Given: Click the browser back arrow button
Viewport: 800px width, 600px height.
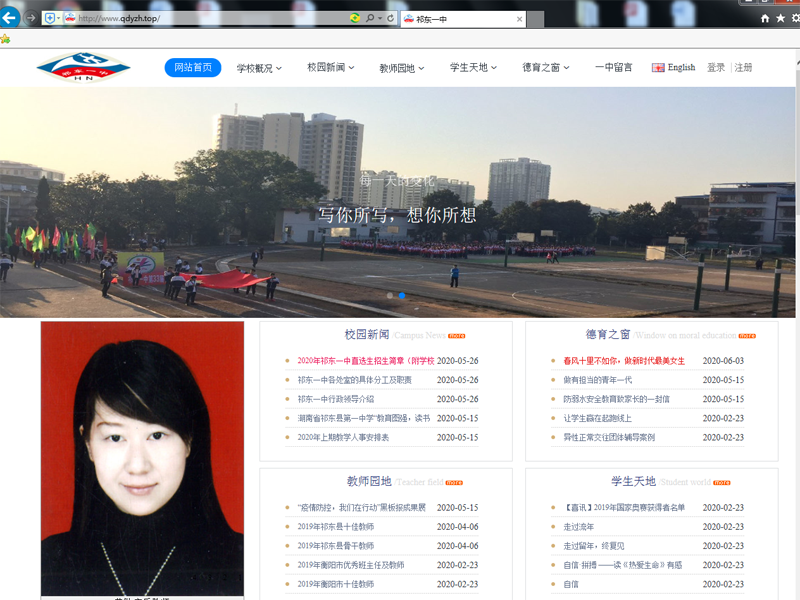Looking at the screenshot, I should pos(9,18).
